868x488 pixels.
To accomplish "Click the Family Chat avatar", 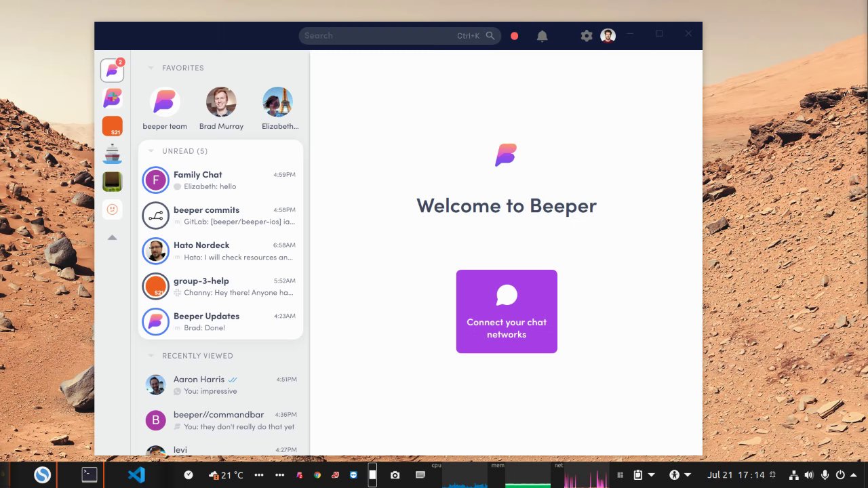I will tap(155, 180).
